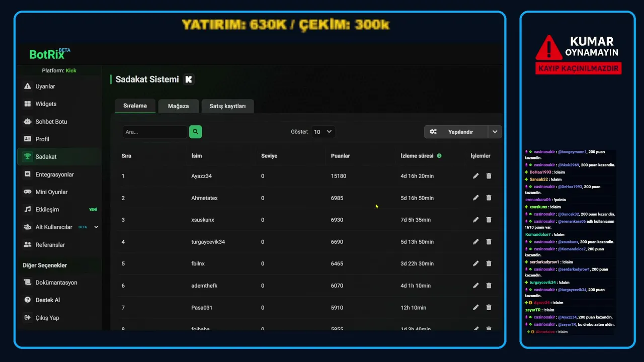Viewport: 644px width, 362px height.
Task: Click the Dokümantasyon icon
Action: (x=27, y=283)
